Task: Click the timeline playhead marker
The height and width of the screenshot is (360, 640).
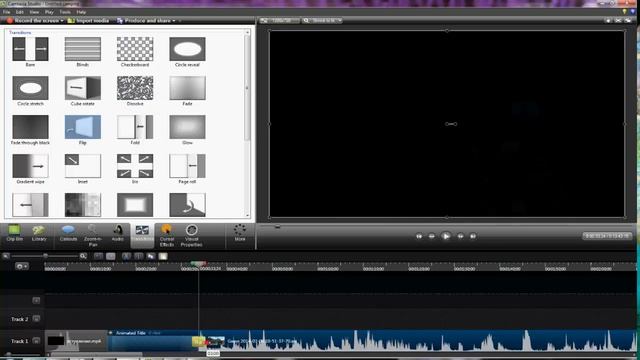Action: point(198,264)
